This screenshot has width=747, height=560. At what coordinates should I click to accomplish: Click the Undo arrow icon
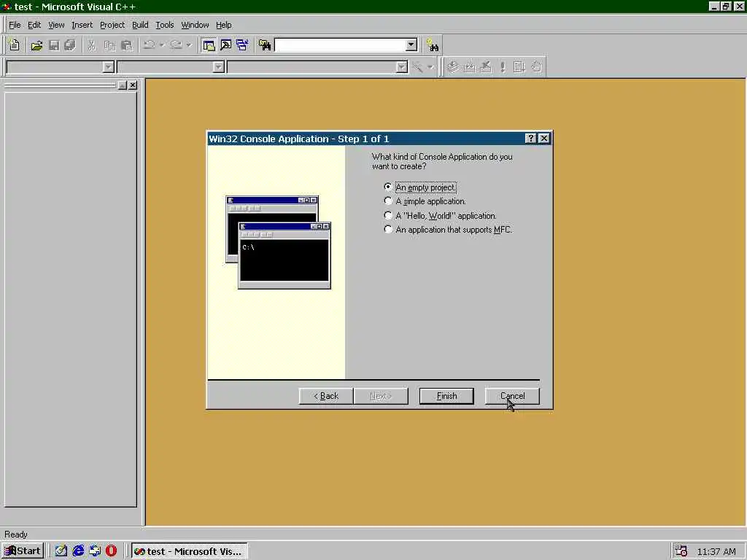149,45
